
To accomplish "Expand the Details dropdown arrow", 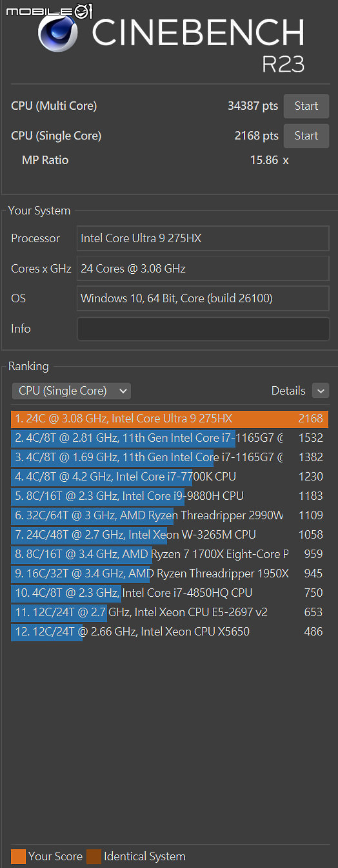I will coord(321,391).
